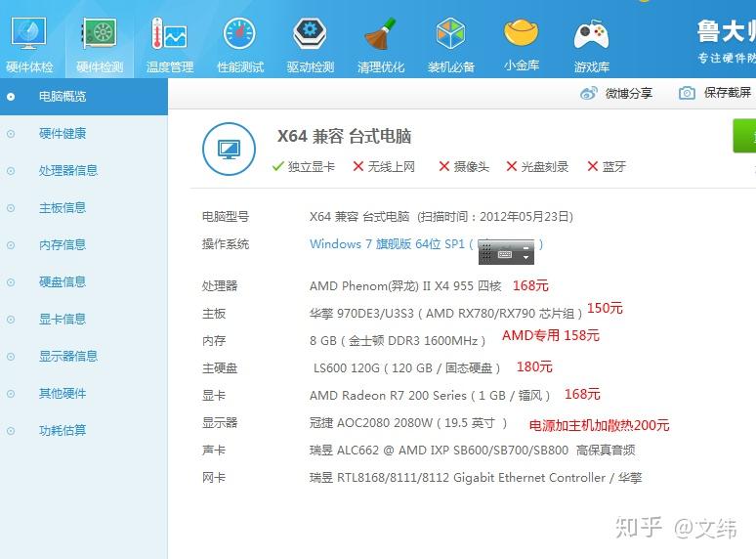Open 小金库 gold ingot icon
This screenshot has height=559, width=756.
522,33
